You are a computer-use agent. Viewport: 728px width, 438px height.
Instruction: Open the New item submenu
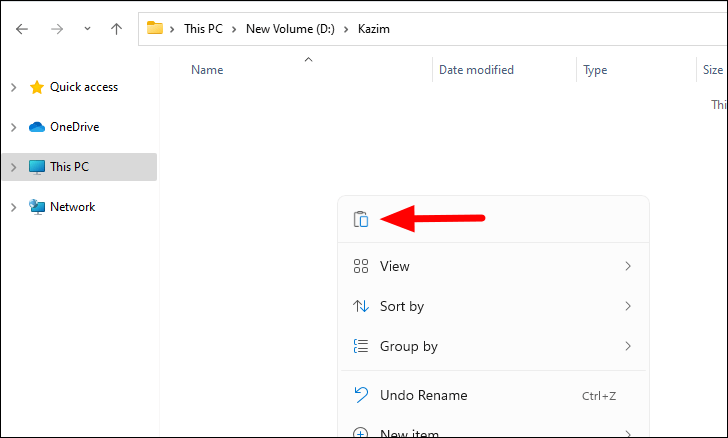(x=493, y=433)
